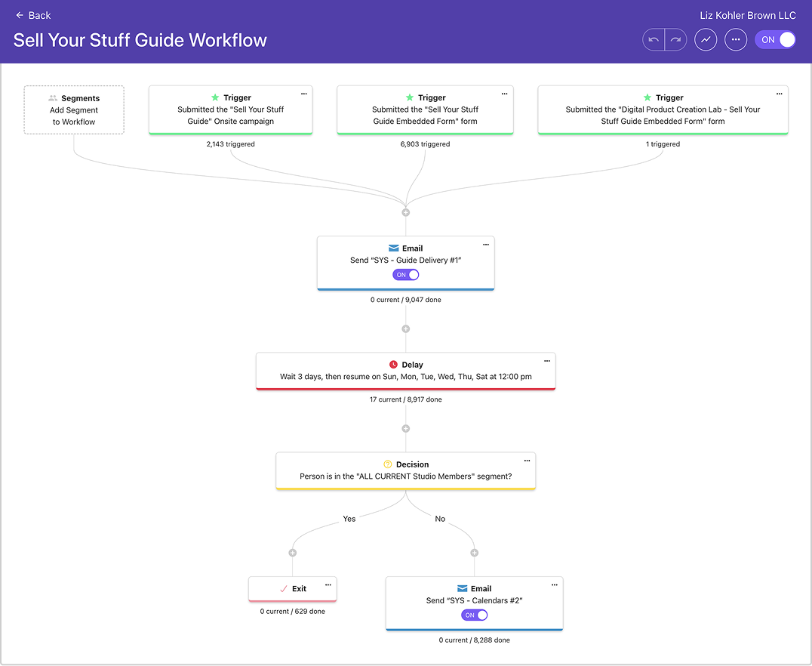Screen dimensions: 812x666
Task: Click plus node below the Delay step
Action: pos(405,429)
